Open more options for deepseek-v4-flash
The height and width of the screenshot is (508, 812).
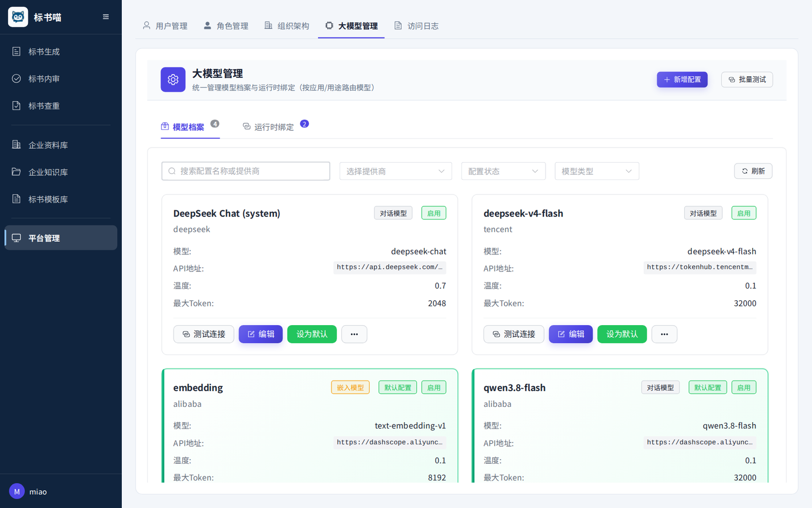click(664, 334)
